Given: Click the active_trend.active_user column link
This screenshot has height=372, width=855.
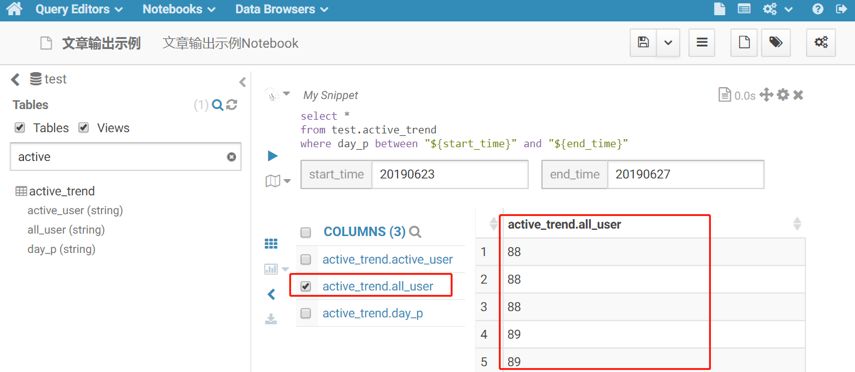Looking at the screenshot, I should pos(387,260).
